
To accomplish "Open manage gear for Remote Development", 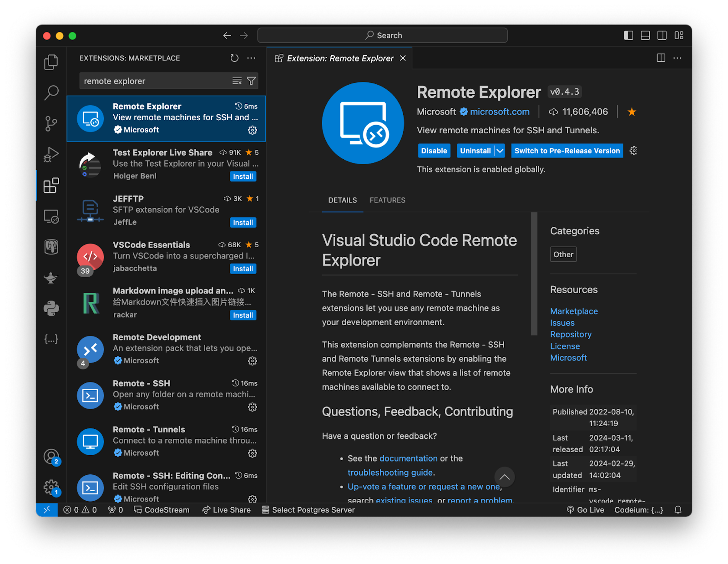I will pos(253,361).
